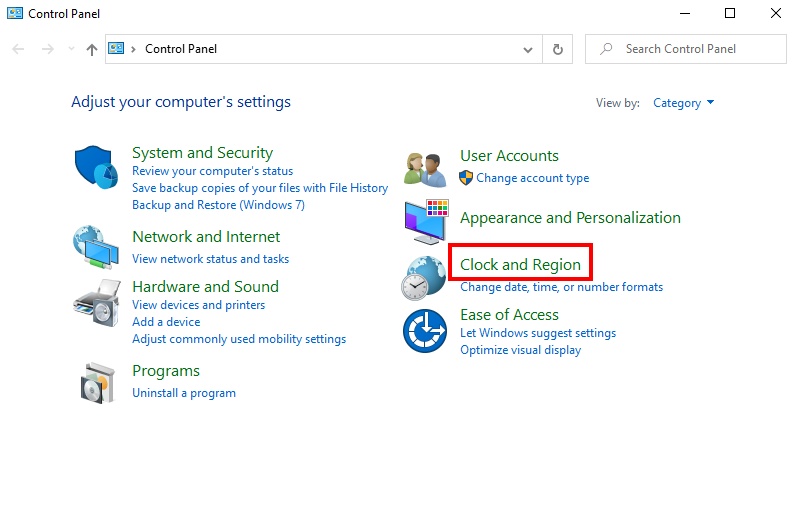The height and width of the screenshot is (505, 797).
Task: Click the Ease of Access icon
Action: 425,331
